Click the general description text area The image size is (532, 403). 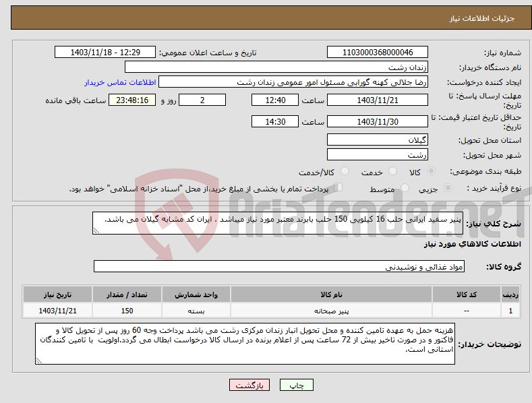coord(278,223)
